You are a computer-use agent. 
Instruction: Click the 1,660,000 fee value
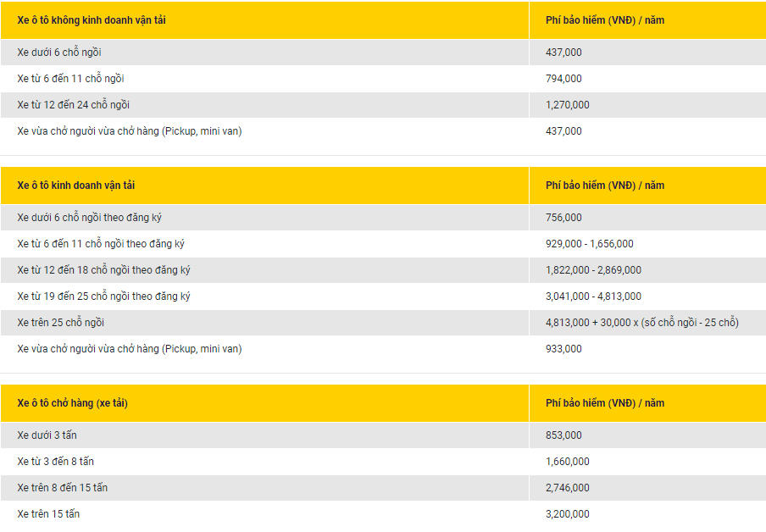[568, 462]
